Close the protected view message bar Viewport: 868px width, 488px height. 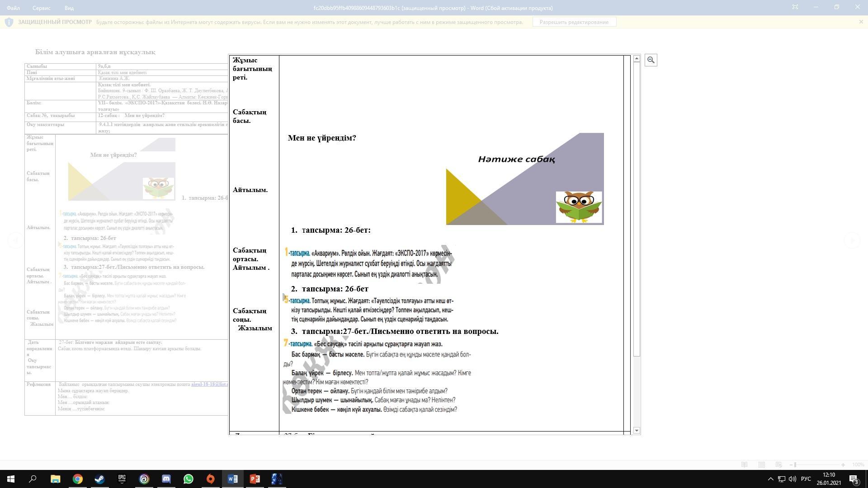click(x=861, y=22)
